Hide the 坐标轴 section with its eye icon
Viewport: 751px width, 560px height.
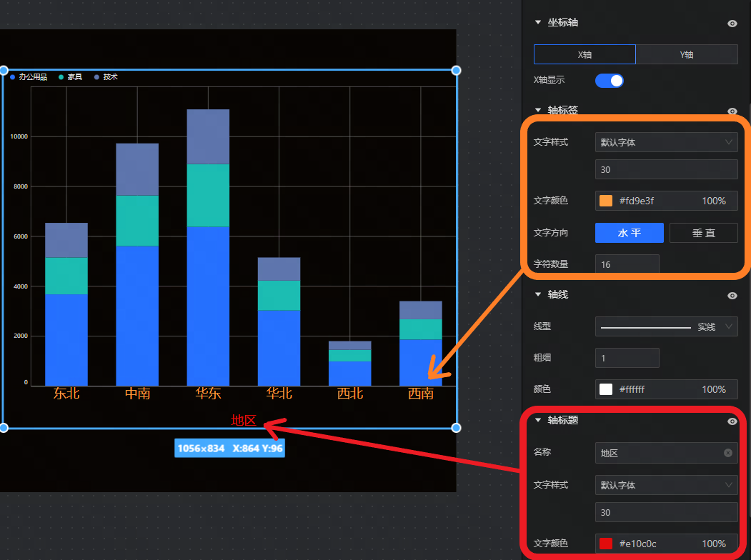click(x=732, y=24)
